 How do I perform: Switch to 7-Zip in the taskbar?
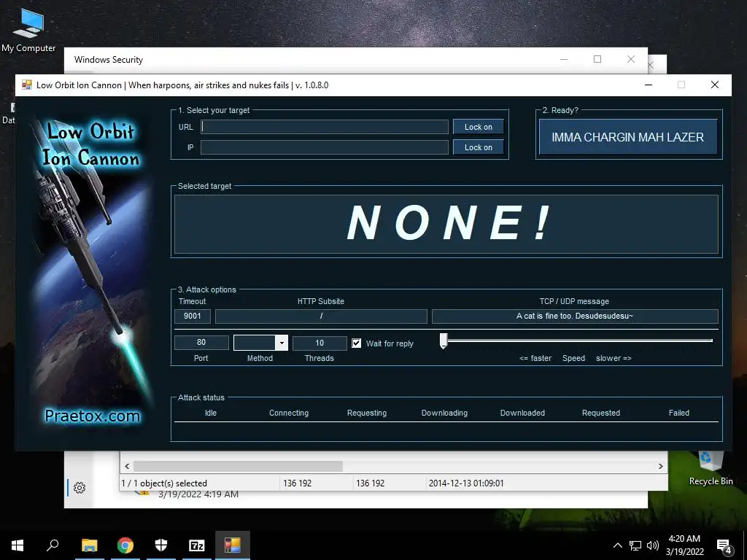pos(197,545)
